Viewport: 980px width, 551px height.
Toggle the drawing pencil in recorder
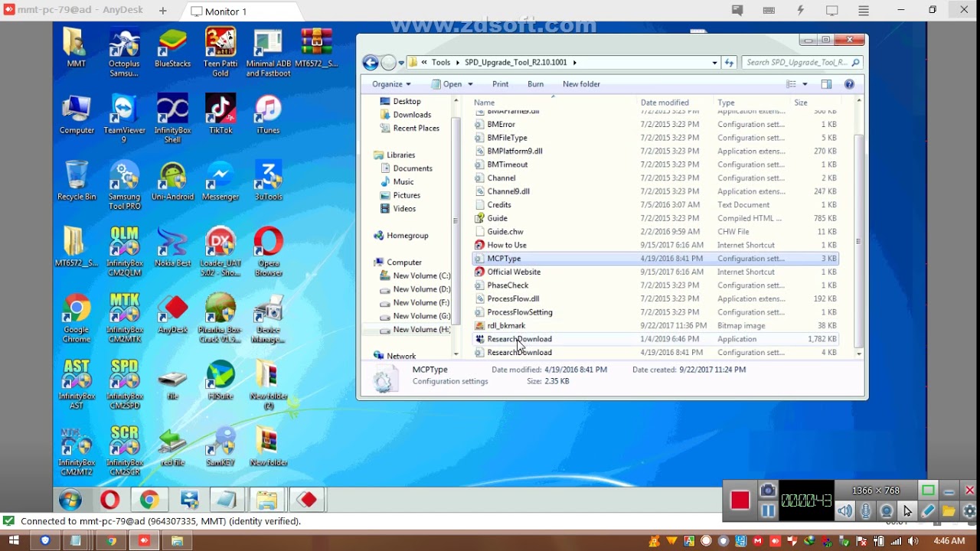928,511
